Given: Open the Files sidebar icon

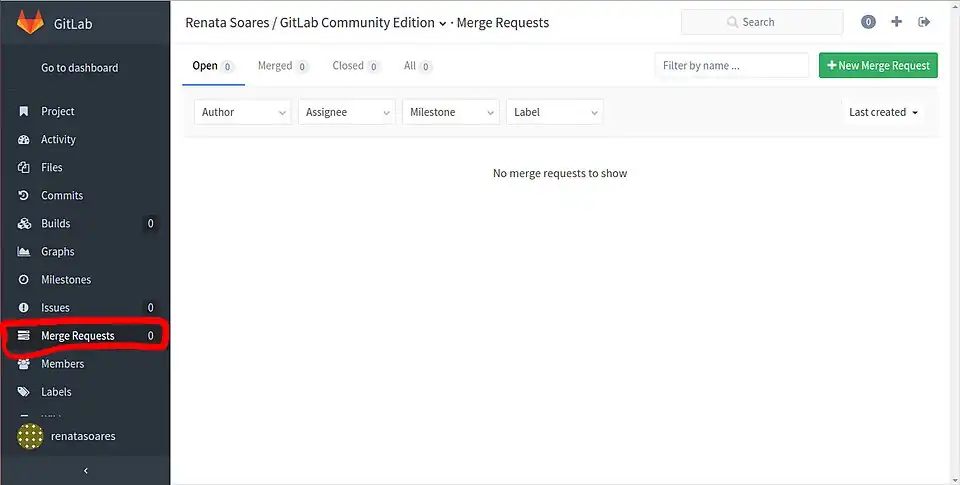Looking at the screenshot, I should 24,168.
